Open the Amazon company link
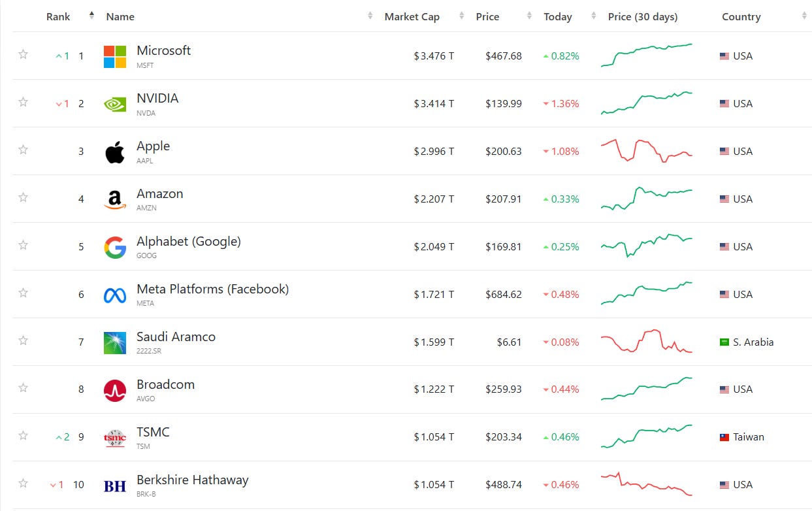The image size is (812, 511). coord(160,193)
